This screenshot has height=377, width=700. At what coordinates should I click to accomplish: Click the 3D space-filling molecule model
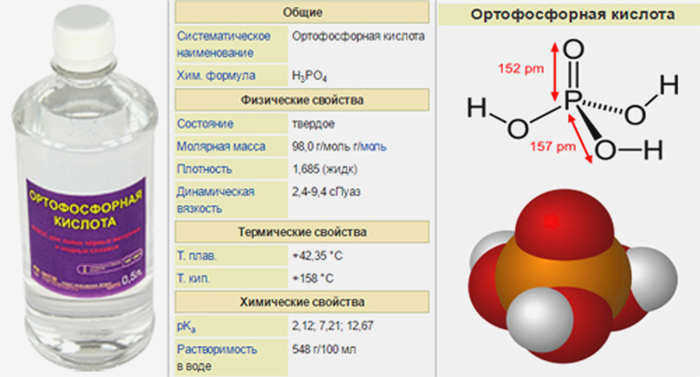coord(573,277)
